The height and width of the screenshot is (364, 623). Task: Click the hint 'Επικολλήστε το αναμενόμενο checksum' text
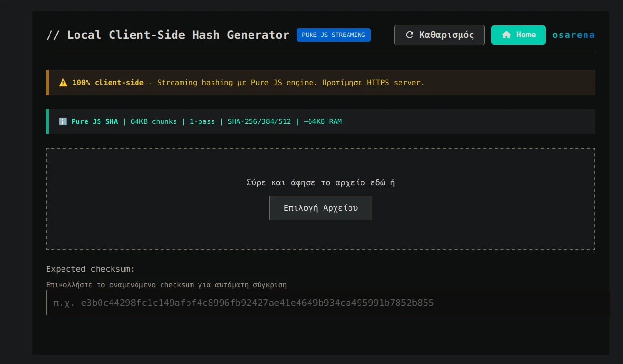pyautogui.click(x=166, y=285)
